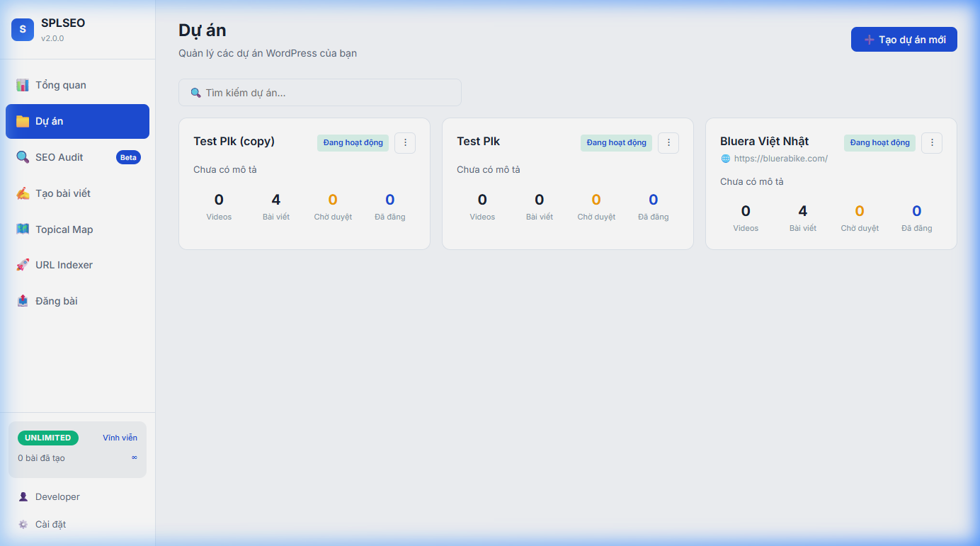
Task: Open the bluerabike.com URL link
Action: pos(780,159)
